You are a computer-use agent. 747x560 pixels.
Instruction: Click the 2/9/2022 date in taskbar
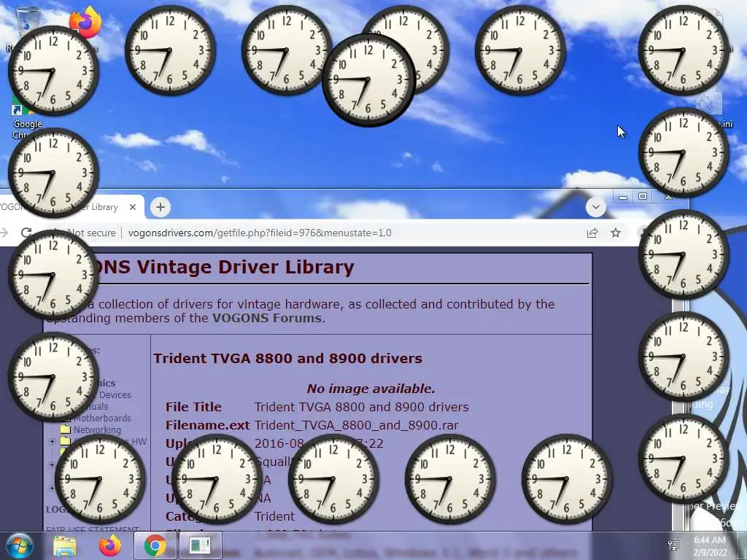tap(710, 553)
